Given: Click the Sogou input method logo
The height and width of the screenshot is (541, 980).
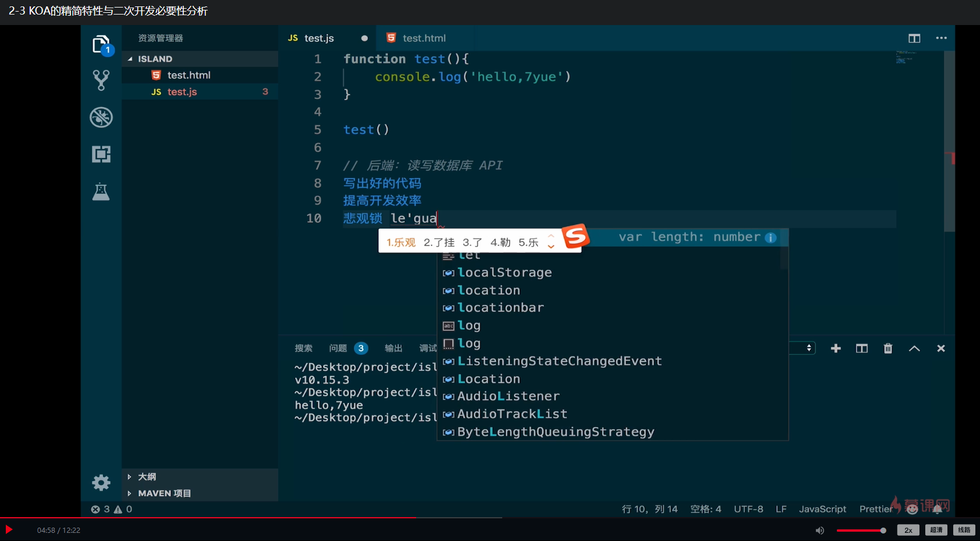Looking at the screenshot, I should pyautogui.click(x=576, y=236).
